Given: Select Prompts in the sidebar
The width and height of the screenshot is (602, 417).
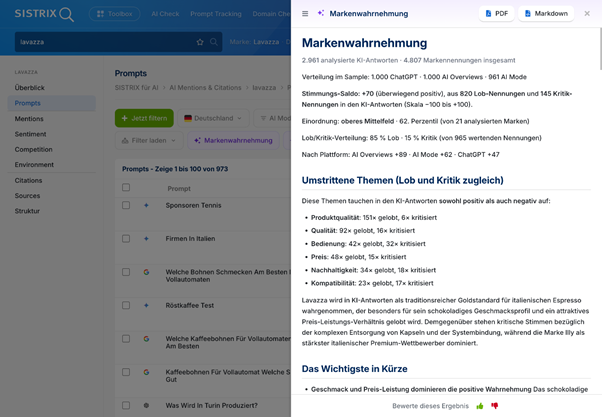Looking at the screenshot, I should coord(51,103).
